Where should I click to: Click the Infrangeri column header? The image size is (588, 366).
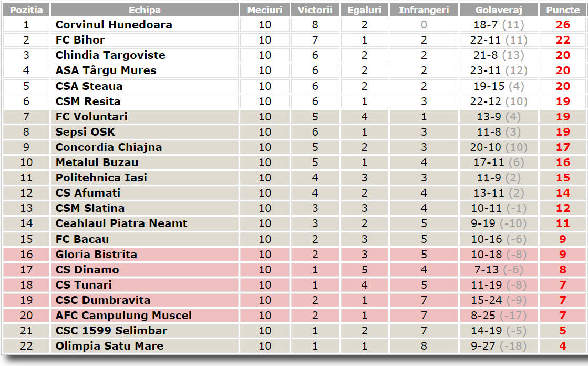click(x=424, y=10)
